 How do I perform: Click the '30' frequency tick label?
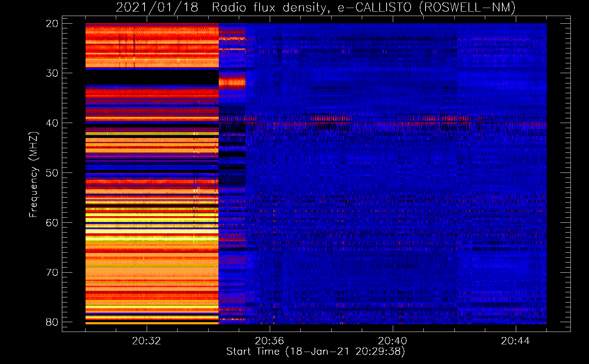pos(52,73)
